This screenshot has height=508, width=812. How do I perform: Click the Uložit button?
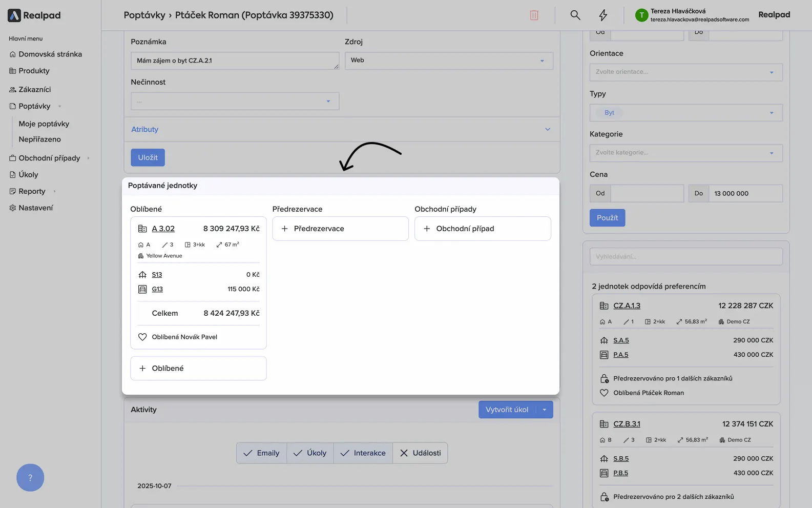click(x=148, y=157)
